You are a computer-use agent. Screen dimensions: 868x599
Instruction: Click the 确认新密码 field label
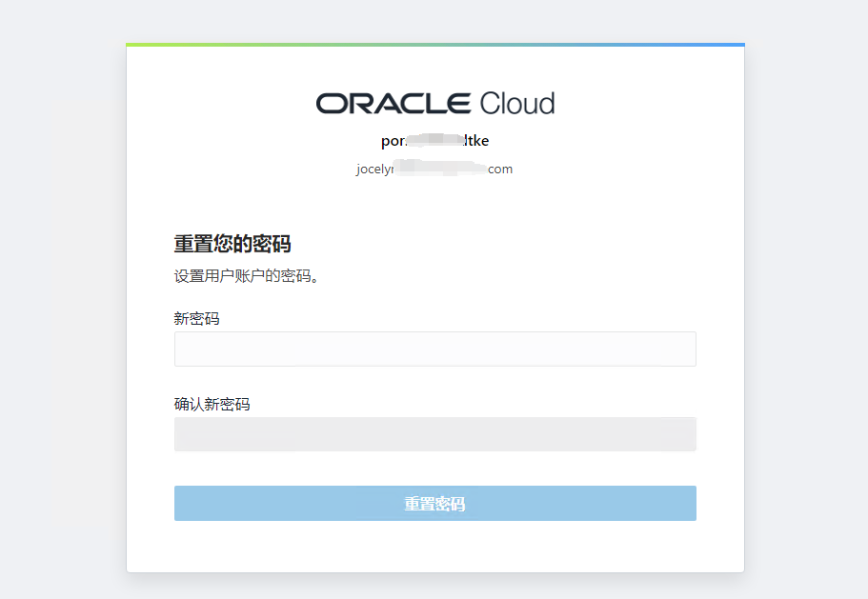coord(212,405)
